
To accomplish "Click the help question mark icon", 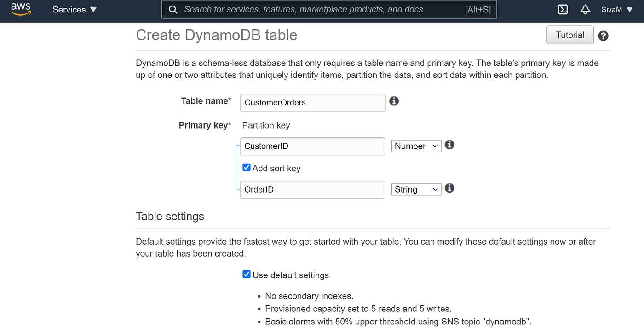I will pyautogui.click(x=603, y=36).
